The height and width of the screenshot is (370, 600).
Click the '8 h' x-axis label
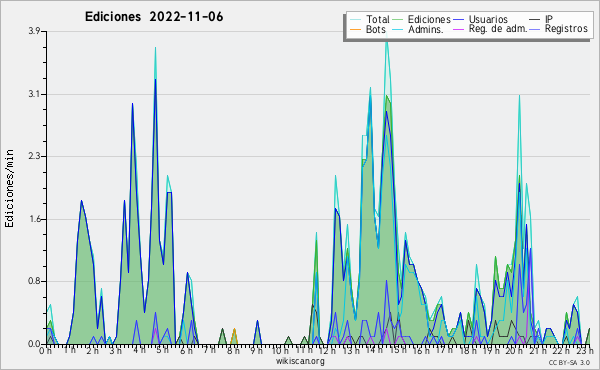(233, 351)
